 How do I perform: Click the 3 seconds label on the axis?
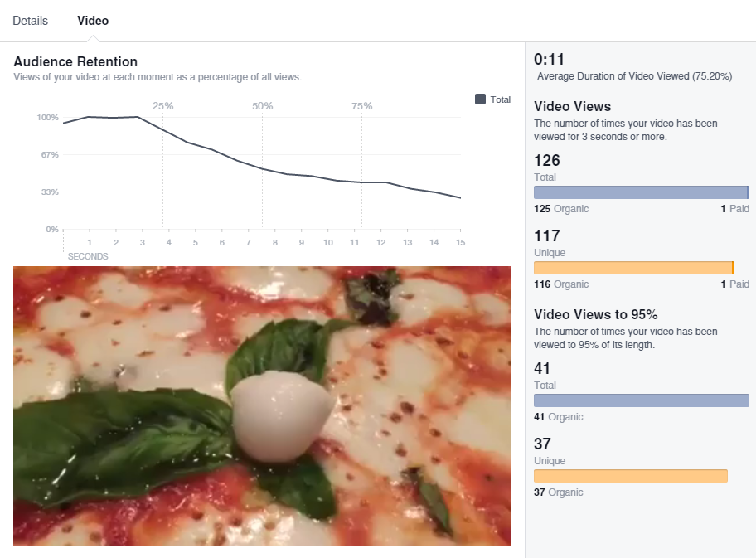(x=143, y=242)
